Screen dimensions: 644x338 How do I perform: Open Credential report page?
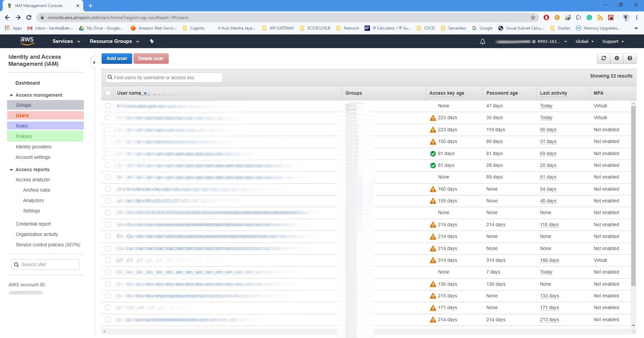33,224
